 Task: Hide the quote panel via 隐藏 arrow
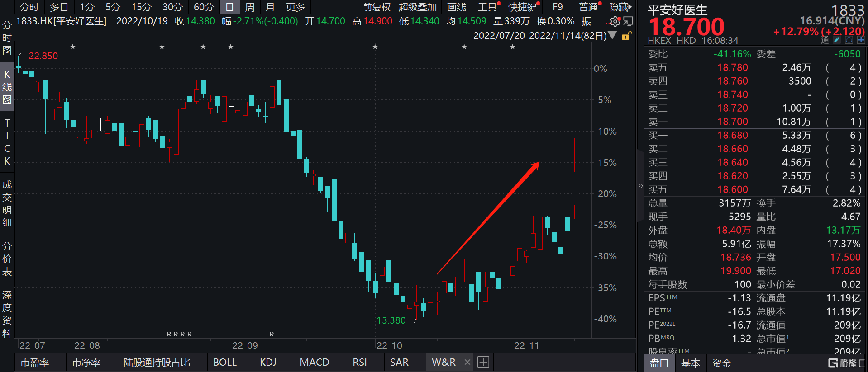tap(620, 7)
